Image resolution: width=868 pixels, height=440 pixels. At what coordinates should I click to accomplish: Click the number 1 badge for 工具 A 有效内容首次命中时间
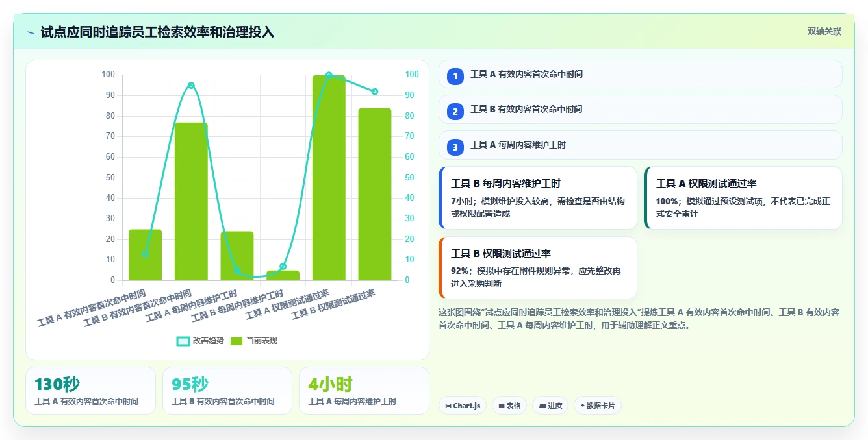[x=455, y=76]
